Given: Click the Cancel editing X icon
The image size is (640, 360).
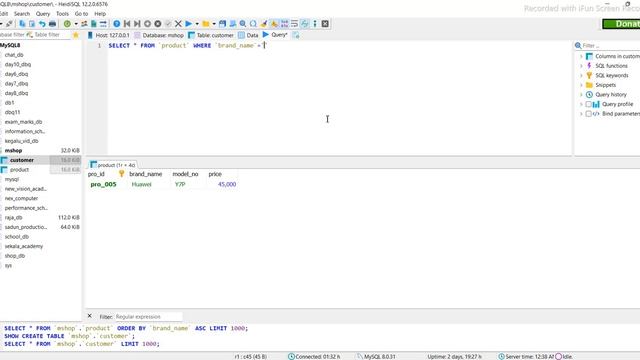Looking at the screenshot, I should [178, 24].
